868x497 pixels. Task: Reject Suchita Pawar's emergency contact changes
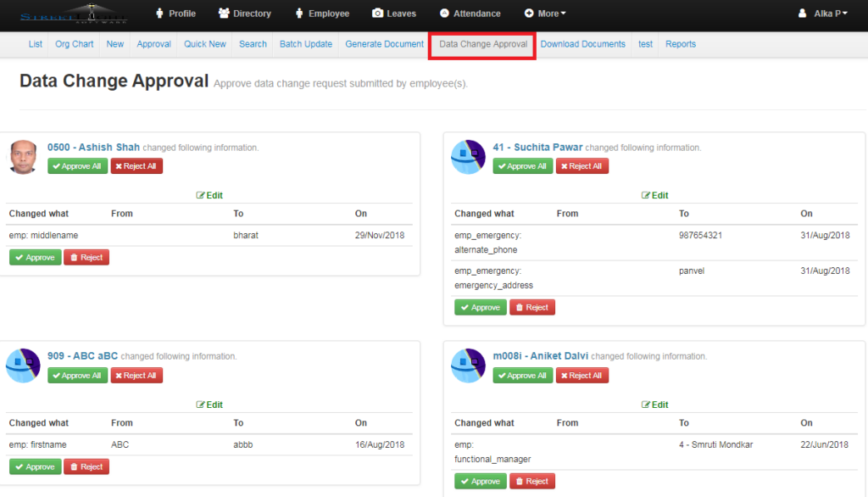532,307
